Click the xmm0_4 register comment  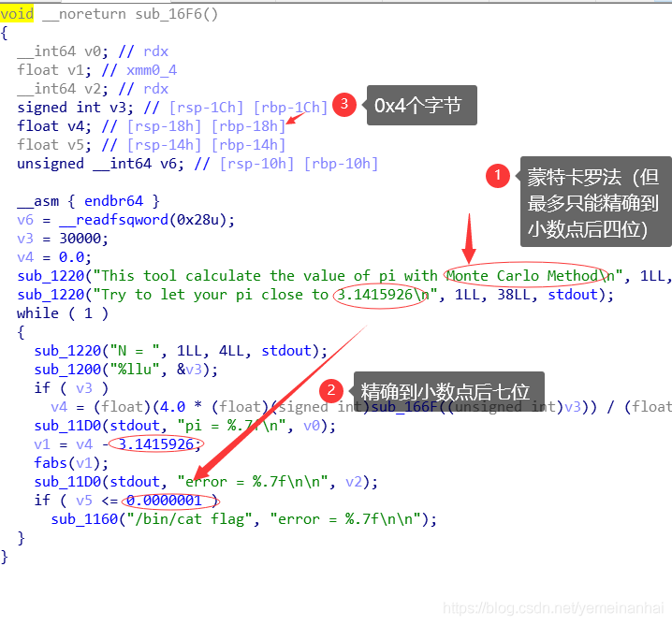click(x=152, y=70)
